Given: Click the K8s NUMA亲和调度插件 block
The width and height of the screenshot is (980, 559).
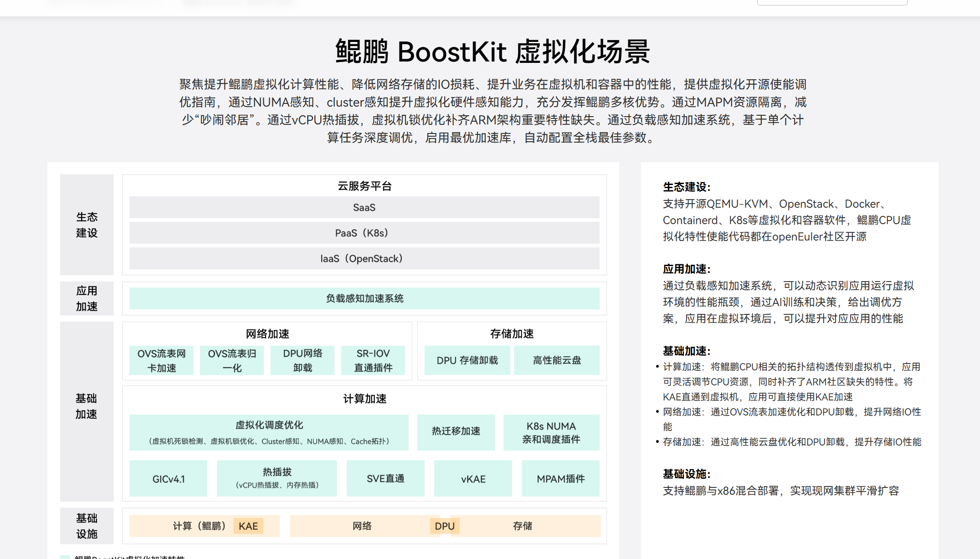Looking at the screenshot, I should pos(551,432).
